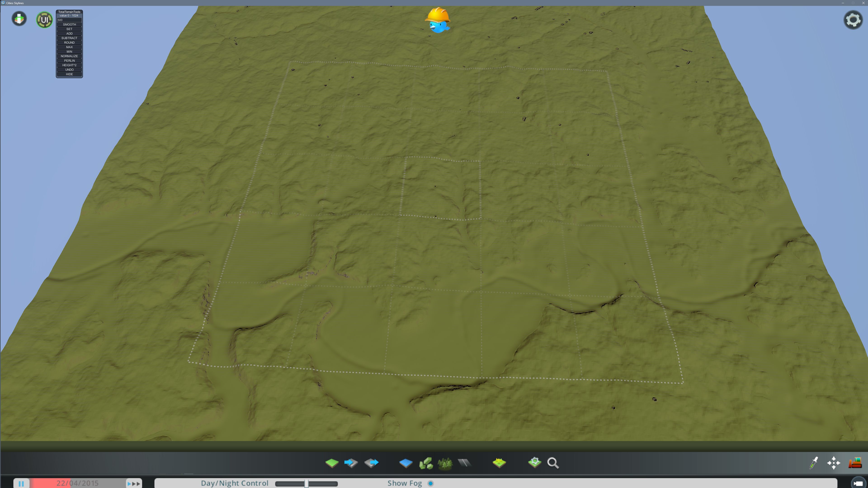Screen dimensions: 868x488
Task: Adjust the Day/Night Control slider
Action: coord(306,484)
